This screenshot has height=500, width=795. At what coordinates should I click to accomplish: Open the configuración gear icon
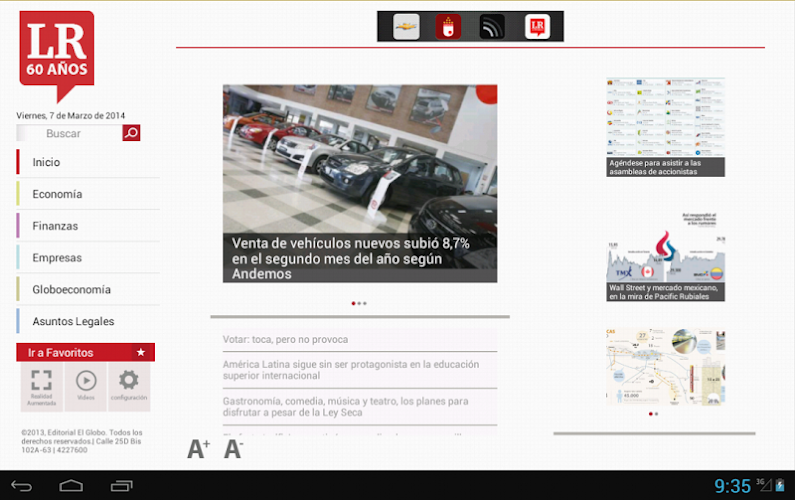coord(129,387)
